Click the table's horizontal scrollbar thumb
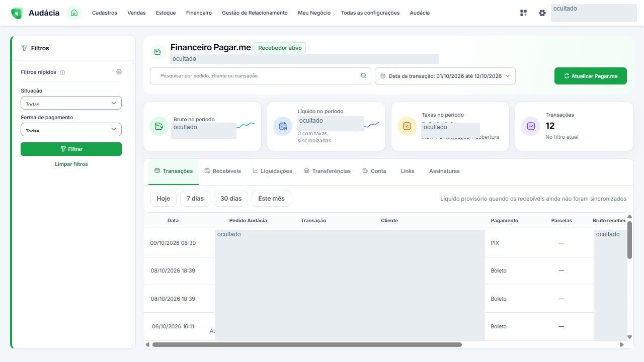This screenshot has width=644, height=362. click(x=307, y=345)
